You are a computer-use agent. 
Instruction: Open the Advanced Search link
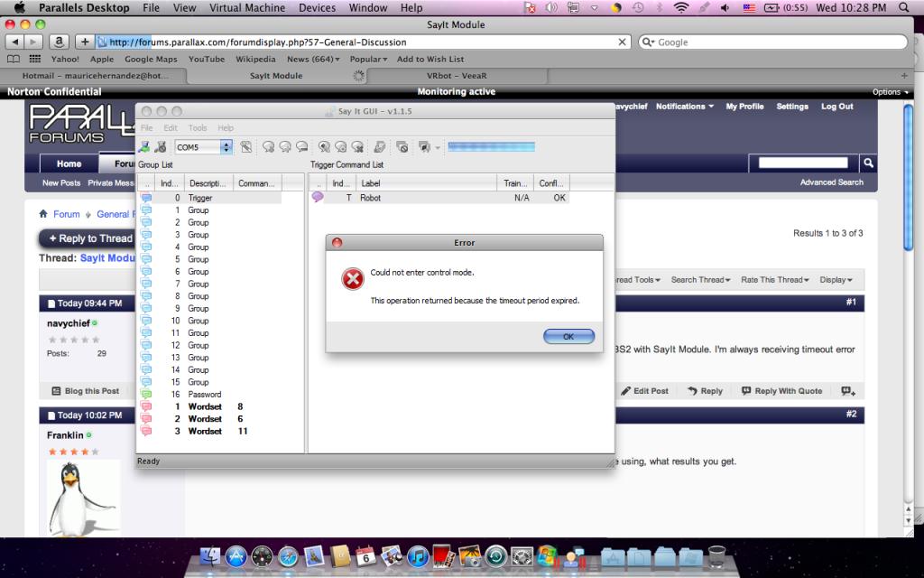click(831, 182)
